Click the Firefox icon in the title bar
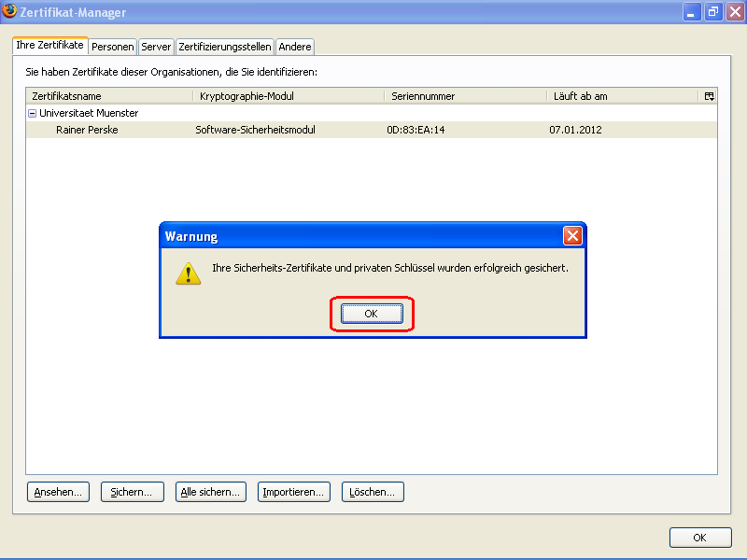The width and height of the screenshot is (747, 560). click(11, 11)
